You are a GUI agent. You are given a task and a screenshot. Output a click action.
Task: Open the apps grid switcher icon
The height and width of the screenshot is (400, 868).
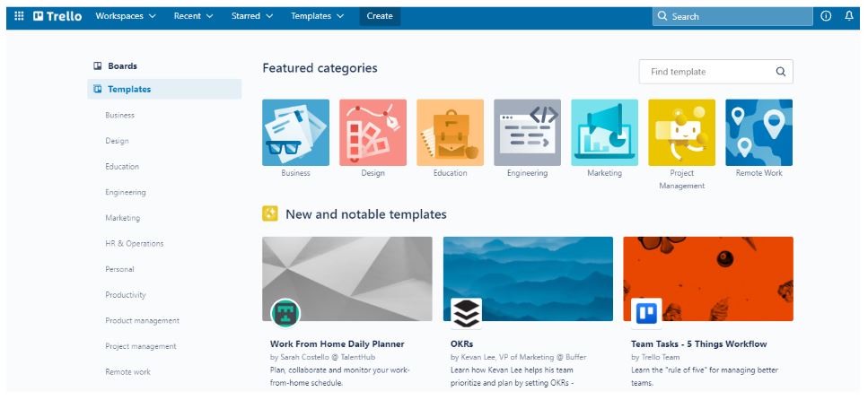tap(19, 16)
